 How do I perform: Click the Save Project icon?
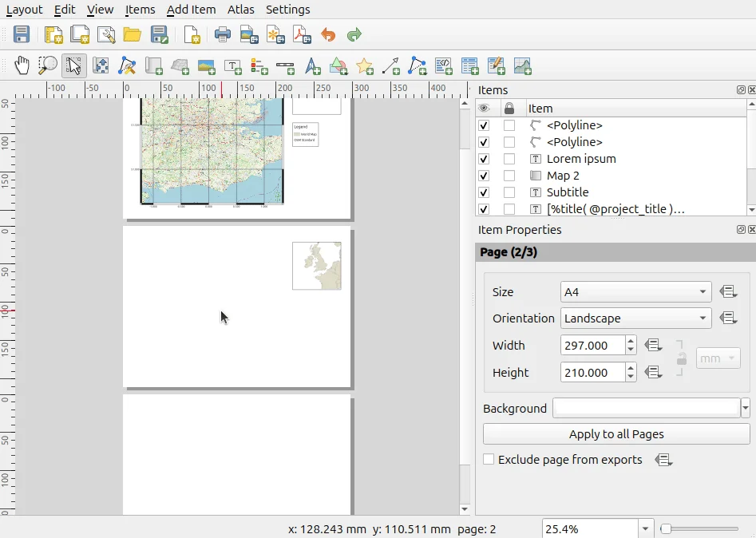coord(22,34)
